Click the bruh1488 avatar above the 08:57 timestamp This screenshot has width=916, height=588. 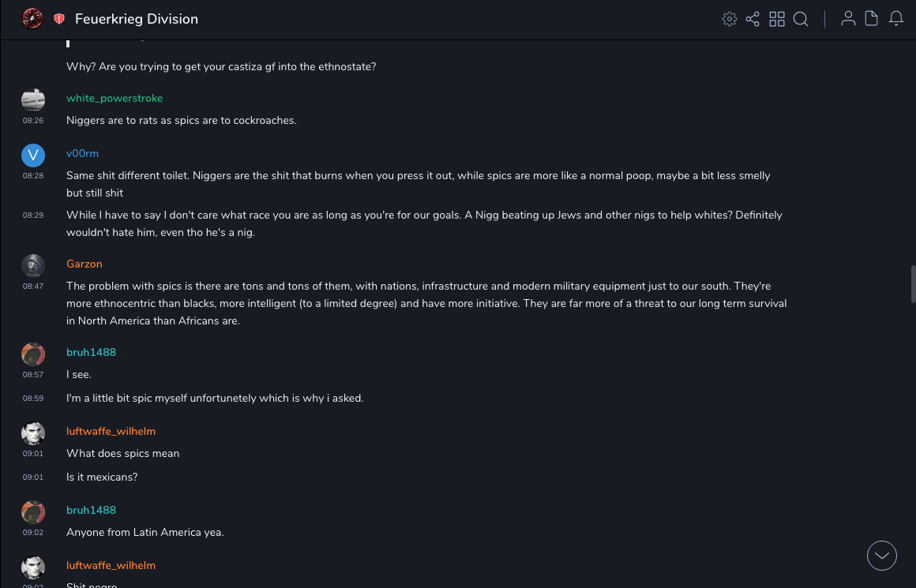tap(33, 354)
